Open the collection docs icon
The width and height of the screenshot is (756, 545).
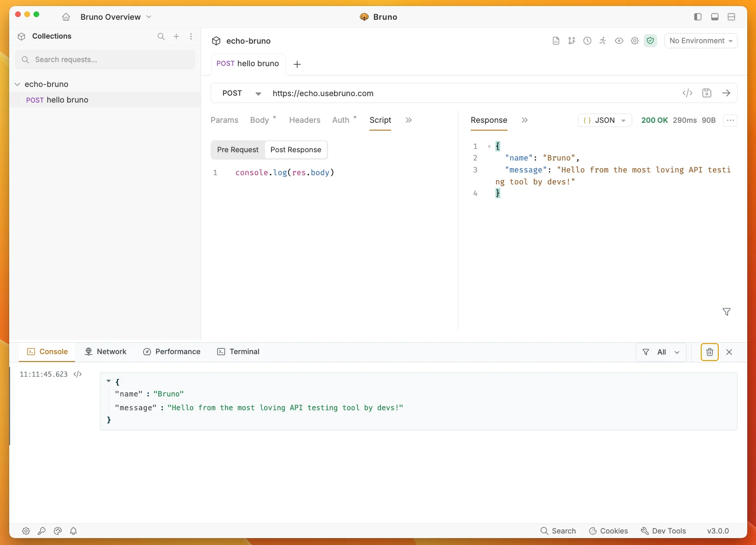tap(556, 41)
